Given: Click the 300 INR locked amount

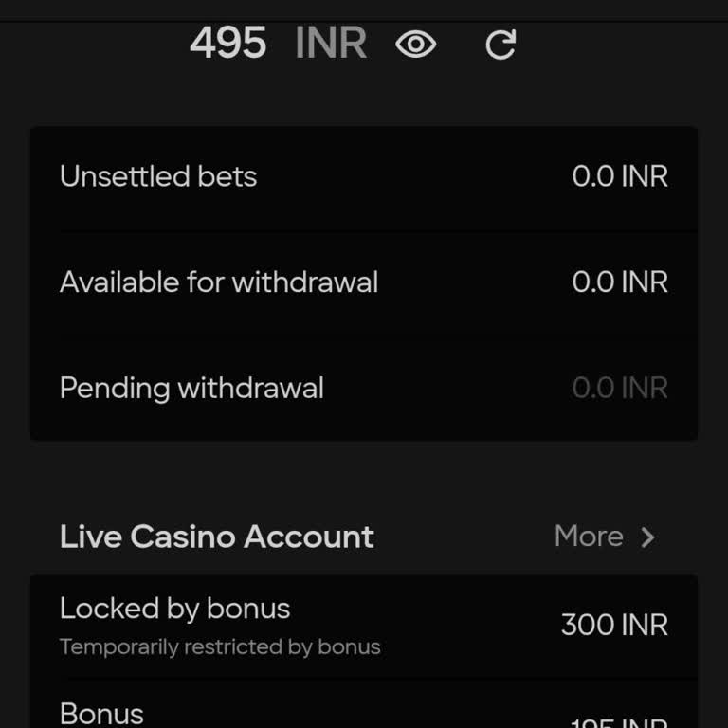Looking at the screenshot, I should [614, 626].
